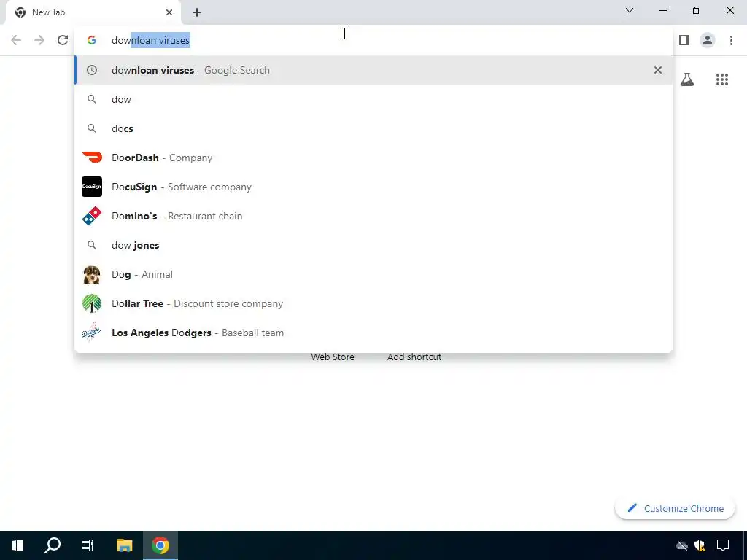This screenshot has width=747, height=560.
Task: Open the Google apps grid
Action: (x=722, y=79)
